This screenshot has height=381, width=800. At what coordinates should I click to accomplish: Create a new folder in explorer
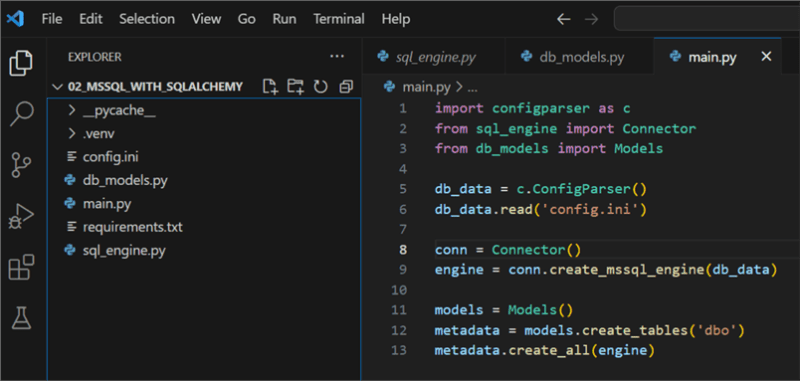pos(295,86)
